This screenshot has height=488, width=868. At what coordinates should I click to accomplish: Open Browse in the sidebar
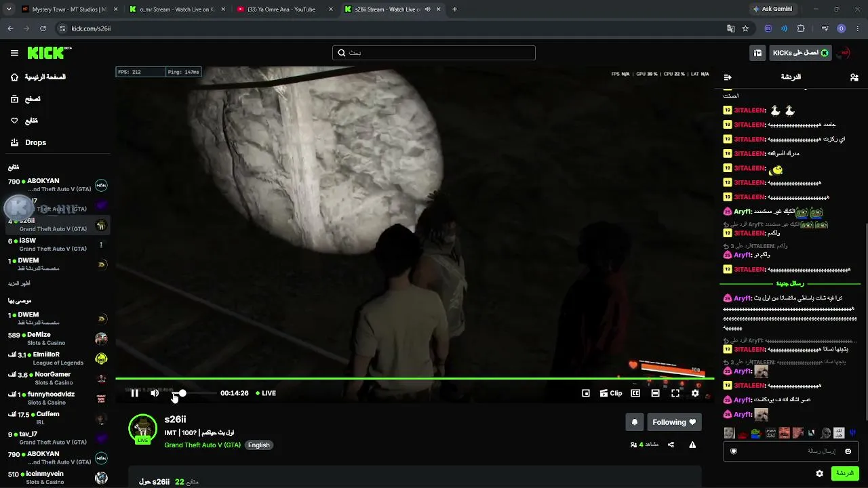[26, 99]
